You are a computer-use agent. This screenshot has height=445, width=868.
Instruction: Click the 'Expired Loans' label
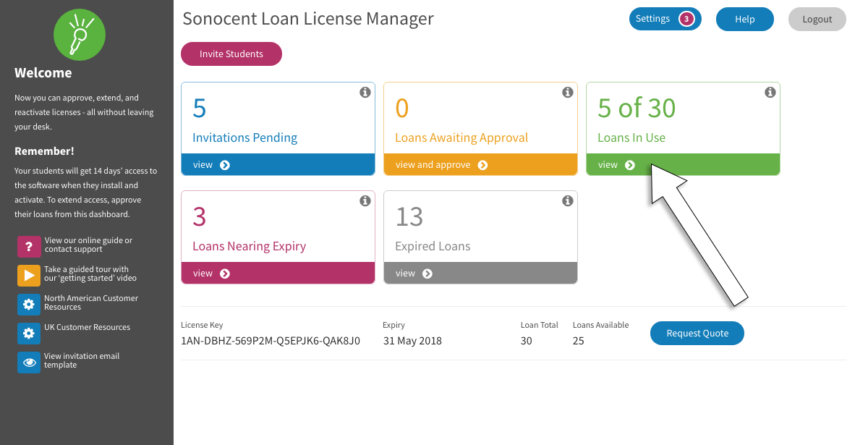point(433,246)
